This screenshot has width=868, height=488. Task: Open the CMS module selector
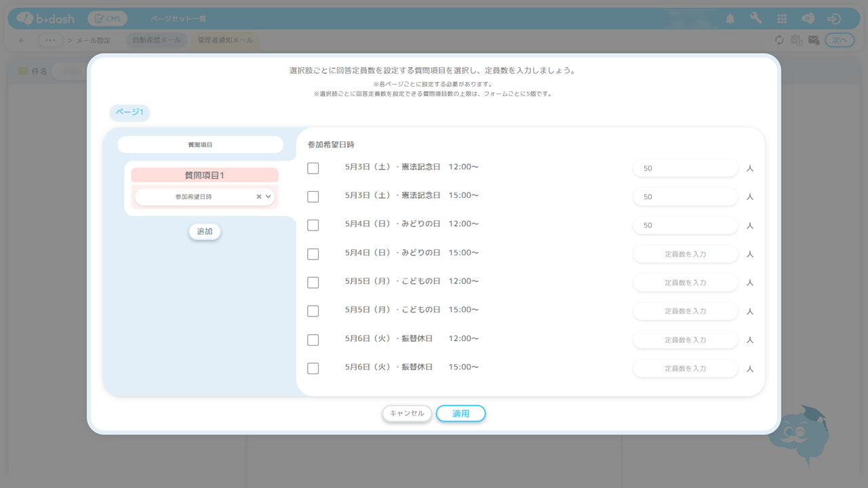point(106,19)
